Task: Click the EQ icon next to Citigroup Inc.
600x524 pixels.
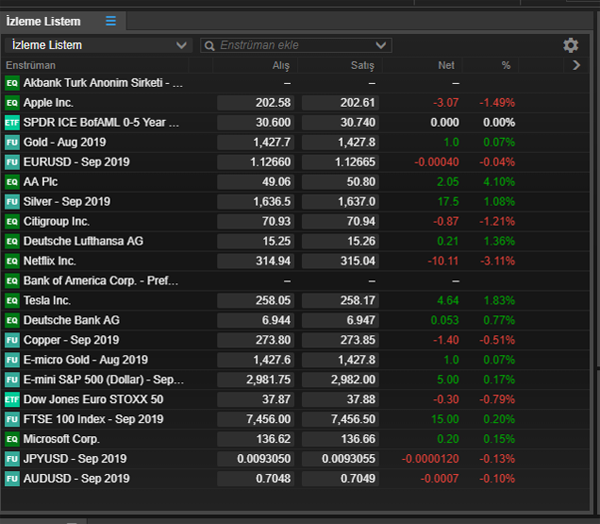Action: coord(12,221)
